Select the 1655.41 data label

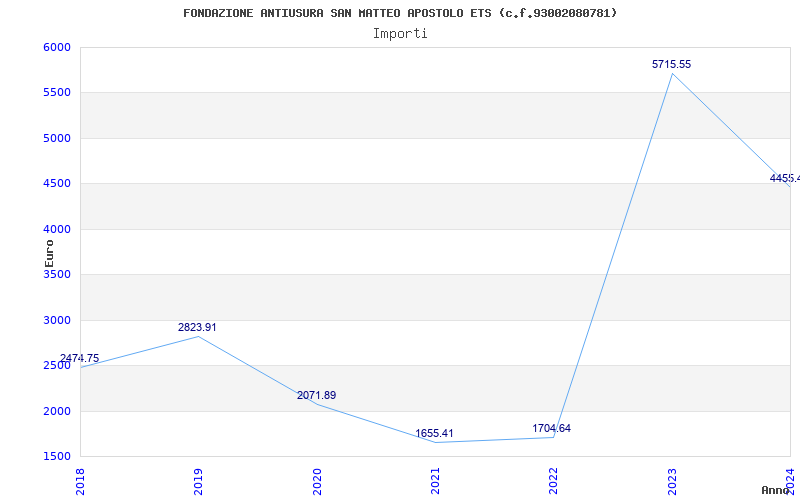[x=434, y=434]
